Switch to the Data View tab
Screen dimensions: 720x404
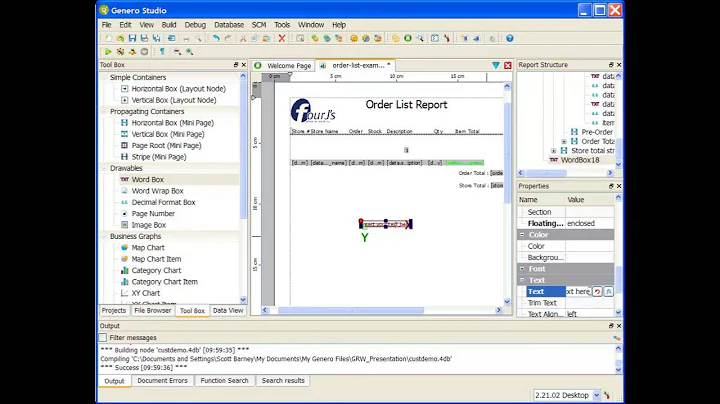click(228, 311)
